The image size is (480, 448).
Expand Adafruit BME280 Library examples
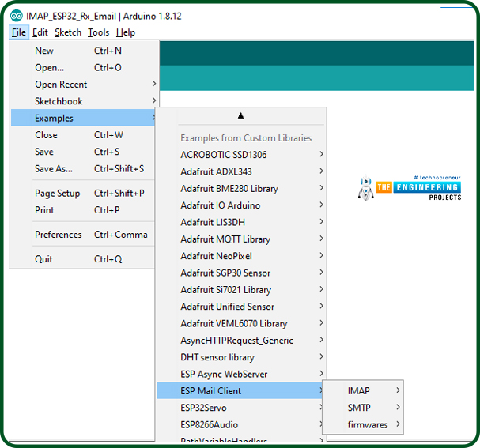[241, 188]
